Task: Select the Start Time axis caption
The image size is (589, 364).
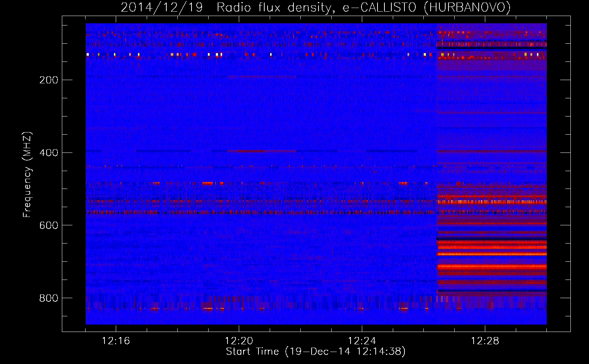Action: pos(316,352)
